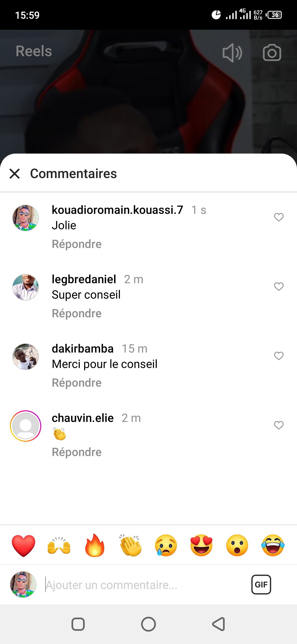Open dakirbamba's profile via username
The width and height of the screenshot is (297, 644).
(x=82, y=349)
